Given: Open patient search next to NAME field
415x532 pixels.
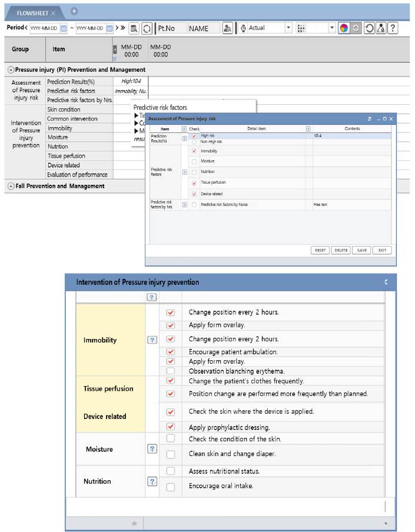Looking at the screenshot, I should (x=227, y=28).
